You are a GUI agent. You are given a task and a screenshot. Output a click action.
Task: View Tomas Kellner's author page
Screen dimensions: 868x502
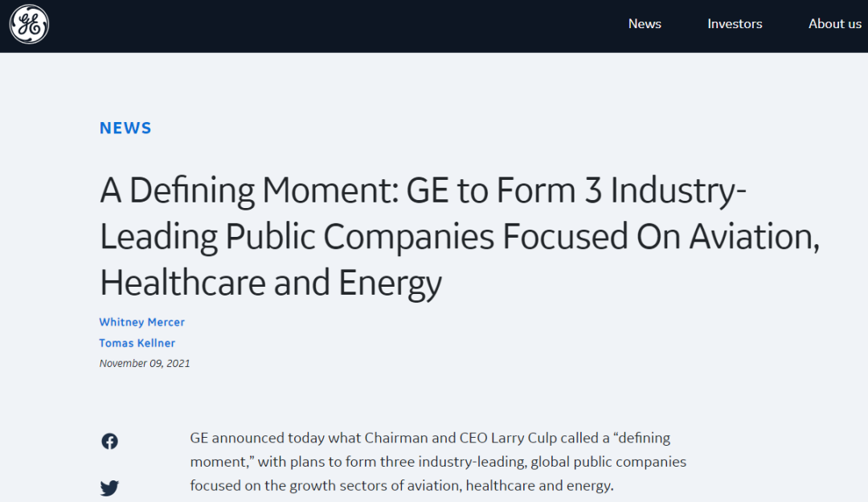tap(137, 343)
